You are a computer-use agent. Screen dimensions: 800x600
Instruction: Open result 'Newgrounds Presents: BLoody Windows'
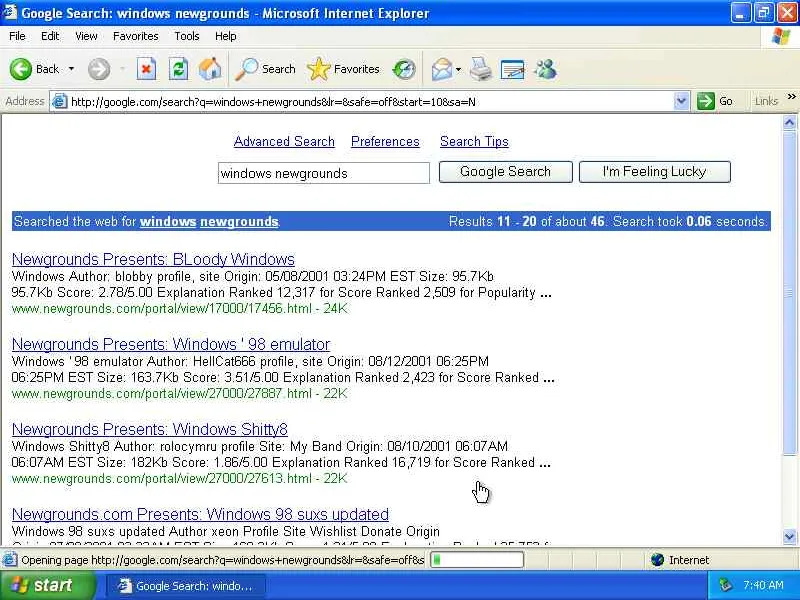coord(153,259)
